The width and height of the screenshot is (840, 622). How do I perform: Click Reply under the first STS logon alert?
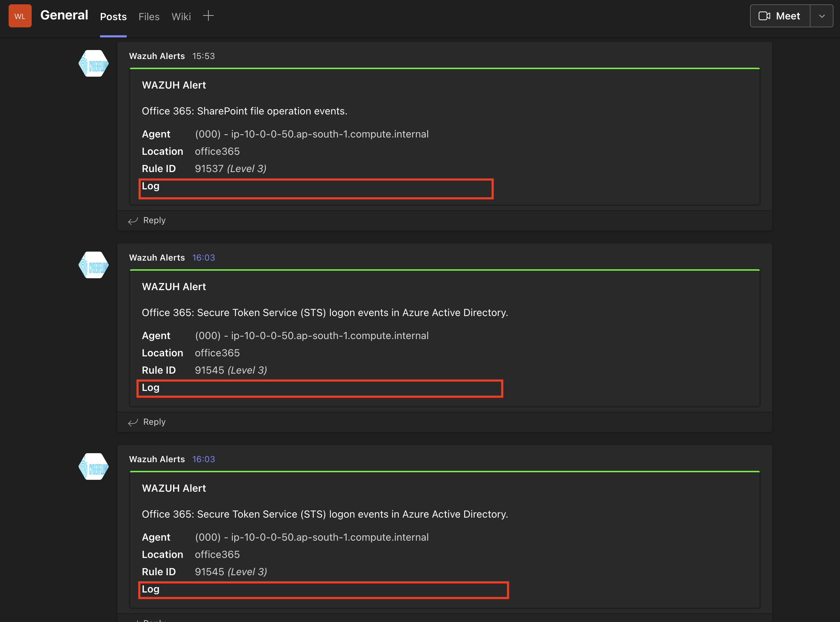pyautogui.click(x=154, y=422)
